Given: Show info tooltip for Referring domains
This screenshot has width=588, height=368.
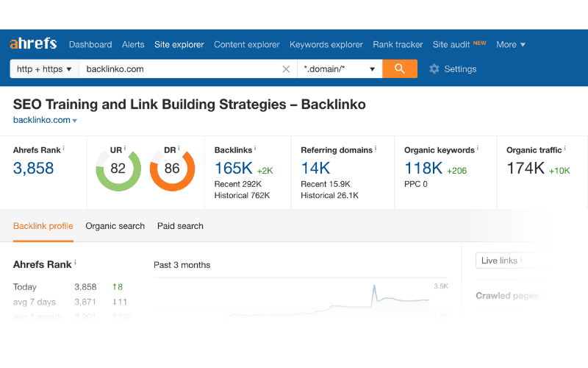Looking at the screenshot, I should tap(376, 149).
